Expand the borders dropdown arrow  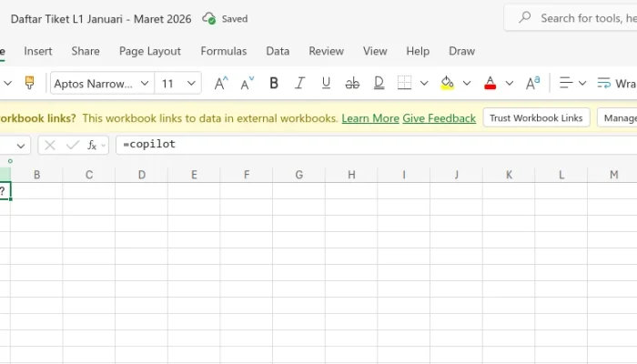[424, 84]
